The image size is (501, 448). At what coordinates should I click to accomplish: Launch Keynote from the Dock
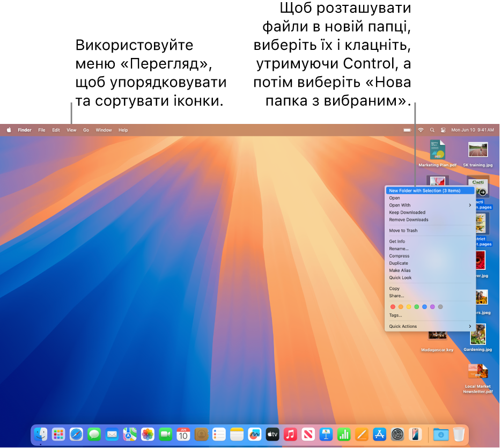(326, 435)
